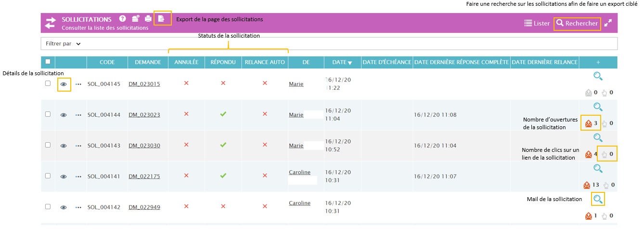Viewport: 644px width, 229px height.
Task: View details of solicitation SOL_004143
Action: pos(64,146)
